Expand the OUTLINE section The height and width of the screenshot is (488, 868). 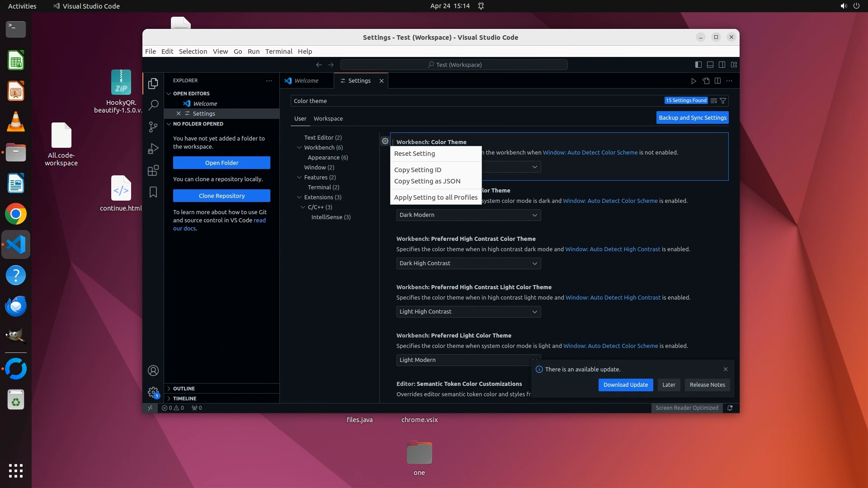click(x=184, y=389)
